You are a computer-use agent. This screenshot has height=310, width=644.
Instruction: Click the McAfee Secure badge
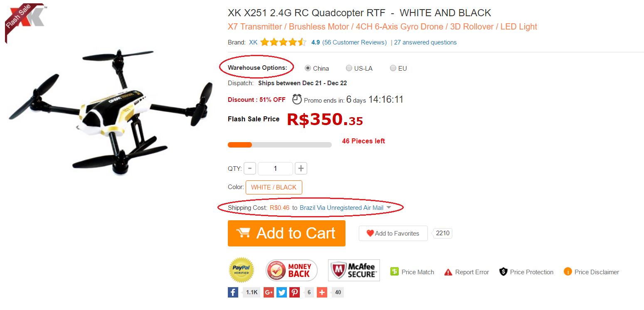click(x=354, y=271)
